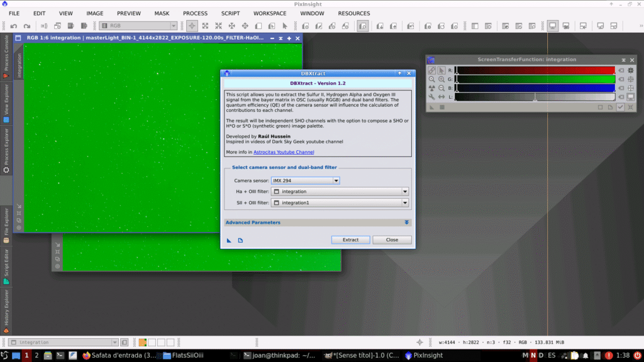Open the Camera sensor IMX 294 dropdown
Screen dimensions: 644x362
click(336, 180)
